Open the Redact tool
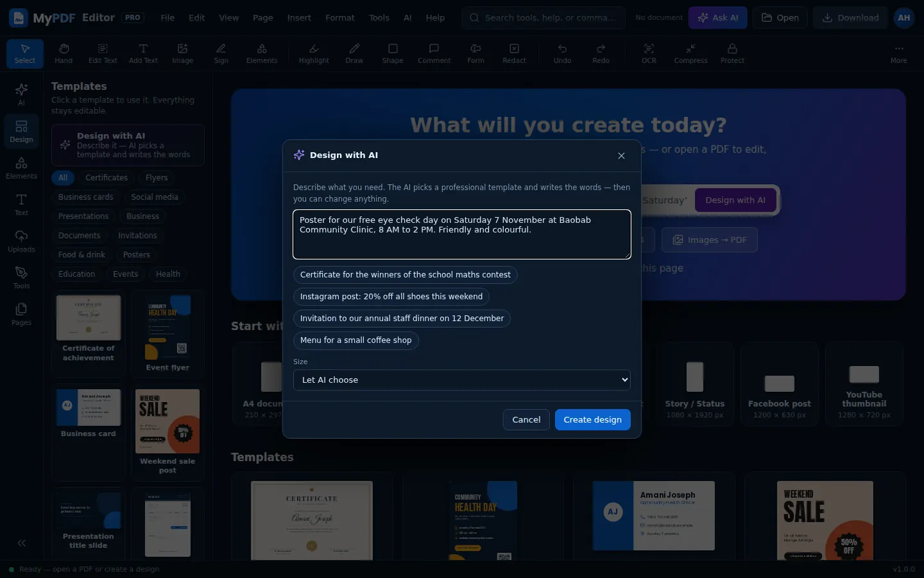The height and width of the screenshot is (578, 924). [x=514, y=53]
